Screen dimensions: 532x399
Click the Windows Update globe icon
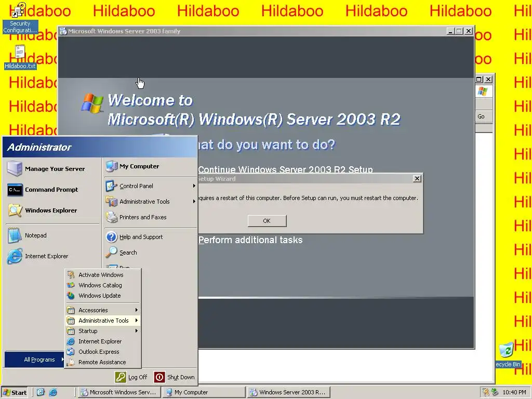coord(71,296)
